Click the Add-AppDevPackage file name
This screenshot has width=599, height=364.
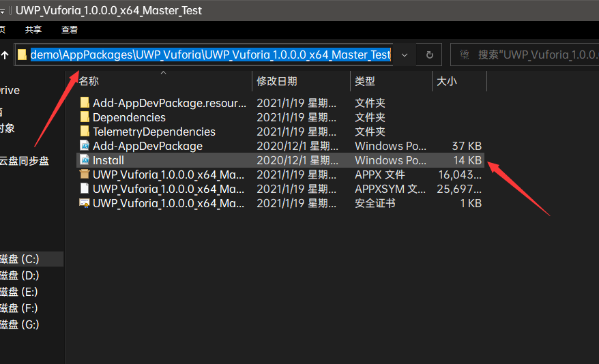coord(147,146)
